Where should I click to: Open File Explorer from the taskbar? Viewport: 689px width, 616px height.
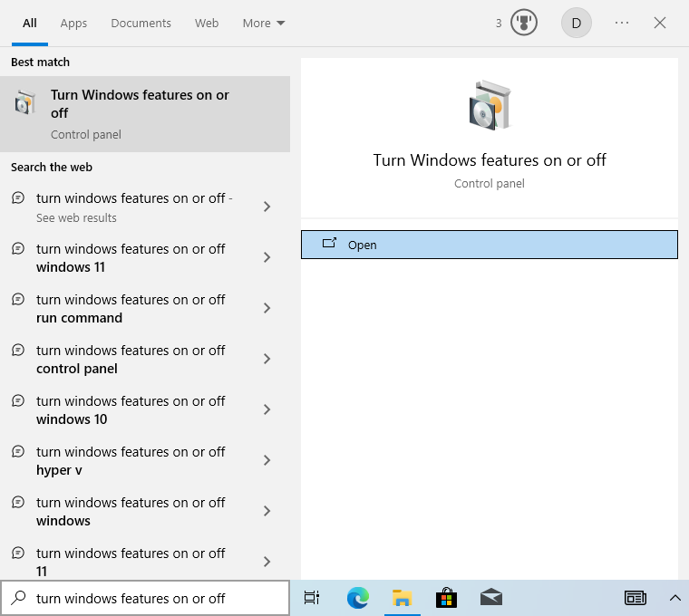[402, 598]
